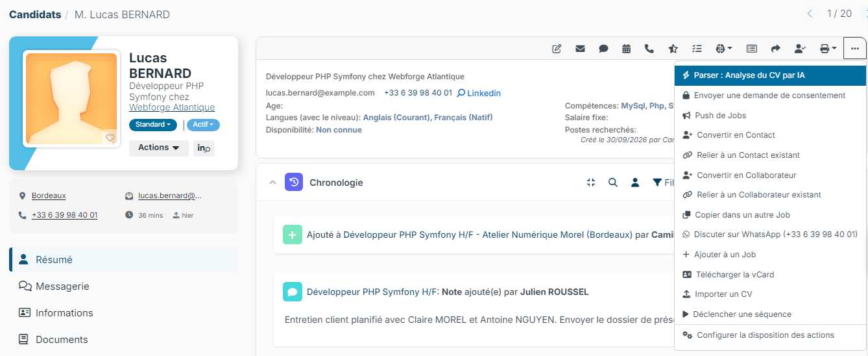Click the Linkedin link in details
868x356 pixels.
pyautogui.click(x=479, y=93)
